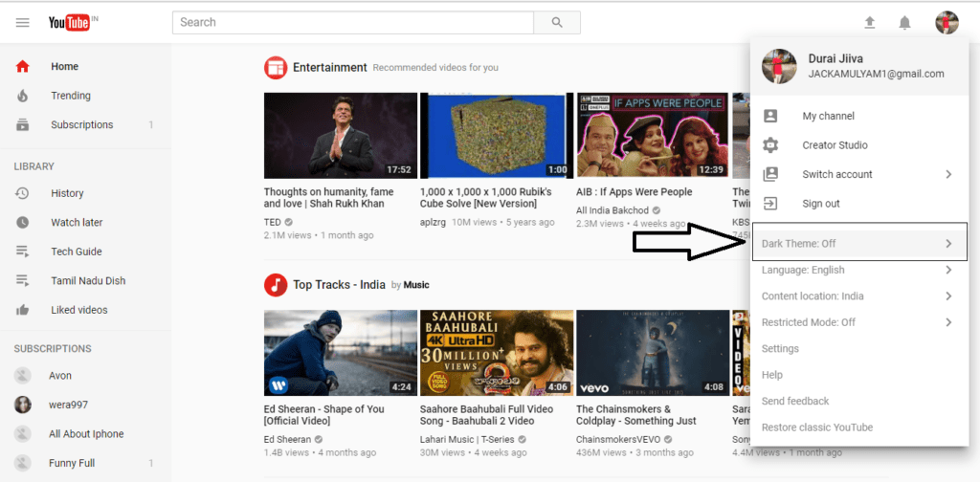Open Shah Rukh Khan TED video thumbnail
The image size is (980, 482).
[x=341, y=136]
